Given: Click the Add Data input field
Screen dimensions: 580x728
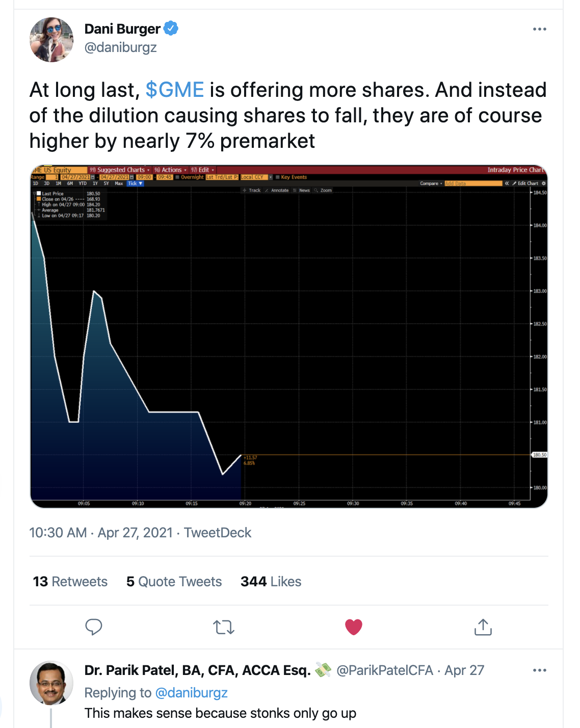Looking at the screenshot, I should (472, 184).
